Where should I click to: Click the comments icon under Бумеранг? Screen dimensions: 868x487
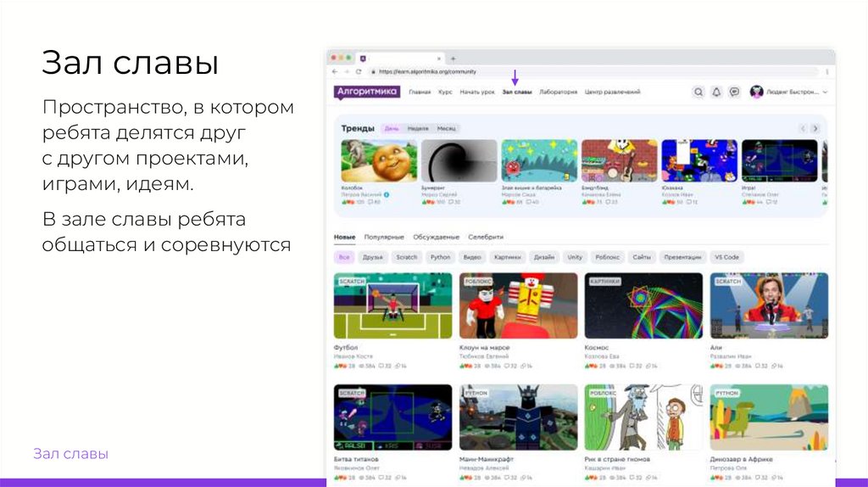tap(449, 202)
